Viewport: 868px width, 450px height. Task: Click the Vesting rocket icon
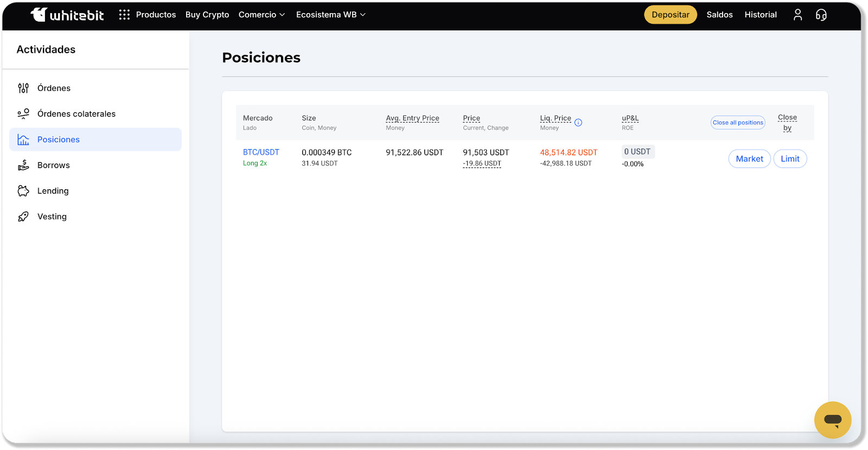(x=23, y=216)
